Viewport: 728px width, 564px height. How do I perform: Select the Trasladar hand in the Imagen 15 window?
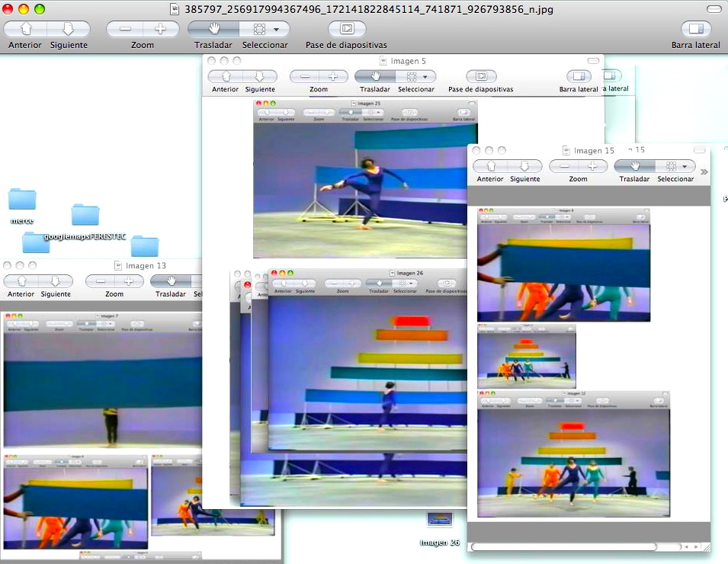coord(635,165)
